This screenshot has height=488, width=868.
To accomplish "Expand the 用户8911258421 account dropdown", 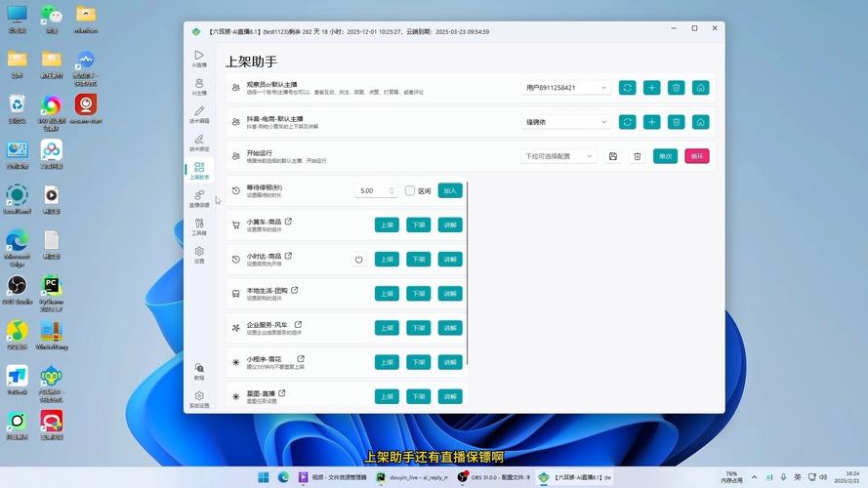I will click(565, 88).
